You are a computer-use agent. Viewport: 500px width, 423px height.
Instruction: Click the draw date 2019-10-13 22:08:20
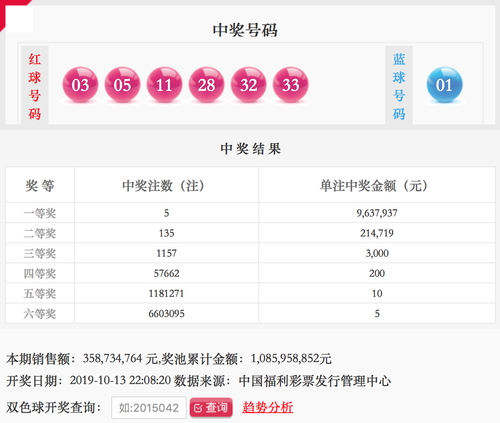click(120, 380)
